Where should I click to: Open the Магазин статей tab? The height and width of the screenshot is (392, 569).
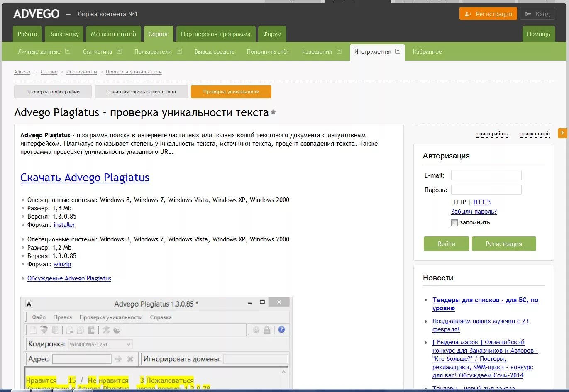(x=113, y=34)
